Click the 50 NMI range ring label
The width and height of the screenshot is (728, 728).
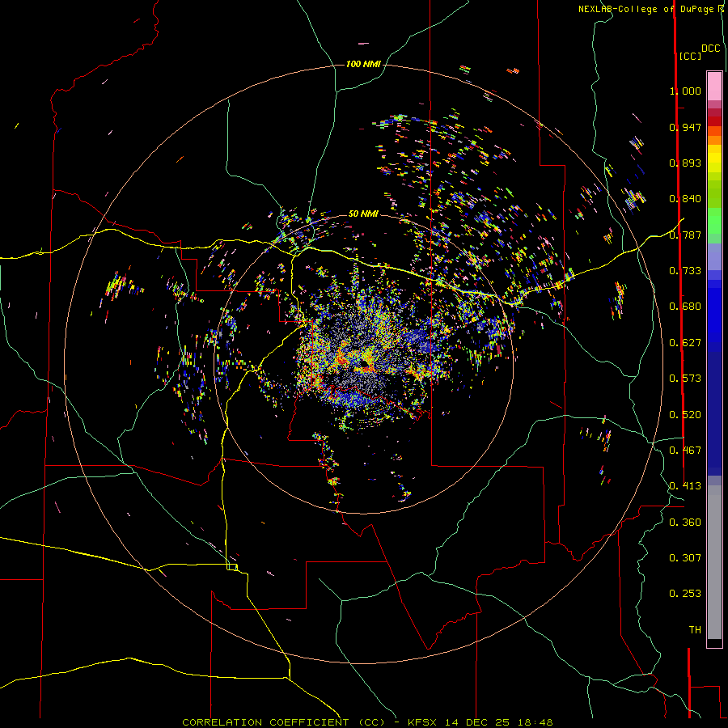point(363,214)
